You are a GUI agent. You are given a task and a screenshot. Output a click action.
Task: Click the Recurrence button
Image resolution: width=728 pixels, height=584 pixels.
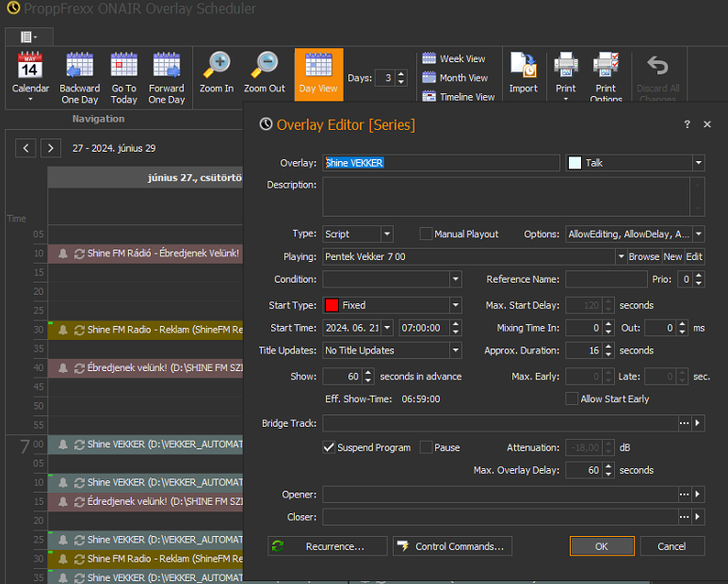[x=328, y=546]
